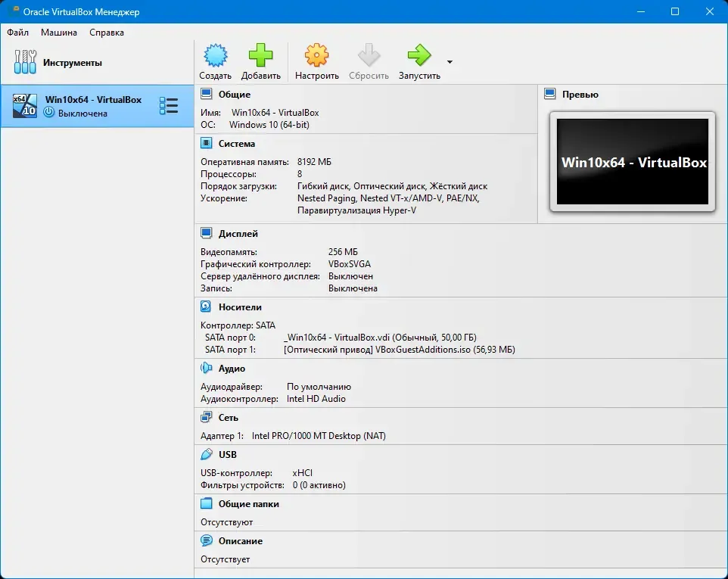Click the Контроллер: SATA line

coord(238,325)
